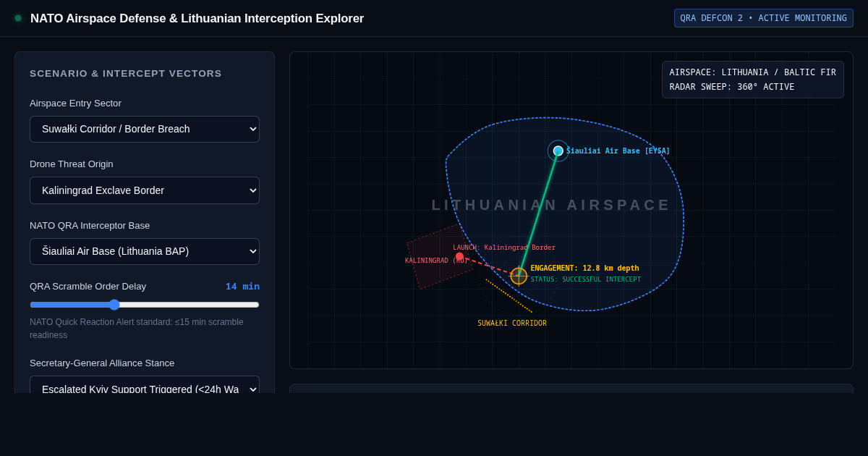Click the 14 min delay value
This screenshot has height=456, width=868.
[x=242, y=286]
